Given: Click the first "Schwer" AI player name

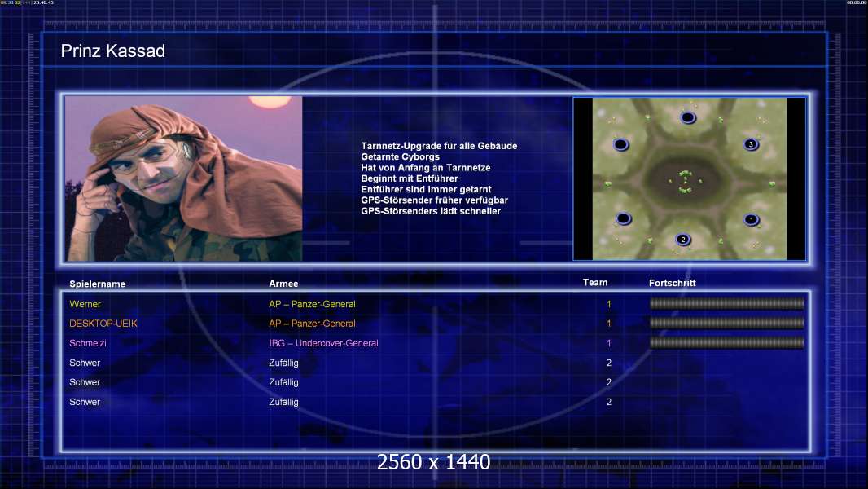Looking at the screenshot, I should pyautogui.click(x=85, y=363).
